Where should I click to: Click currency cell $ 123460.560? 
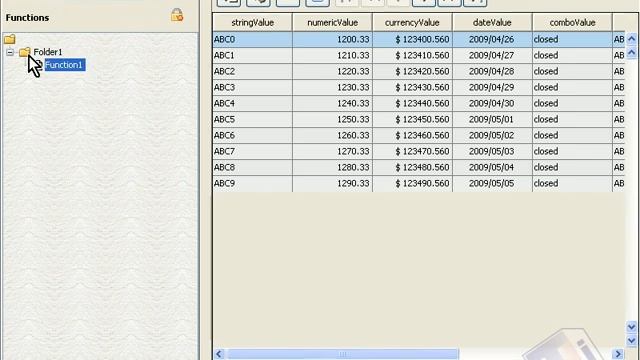coord(412,136)
